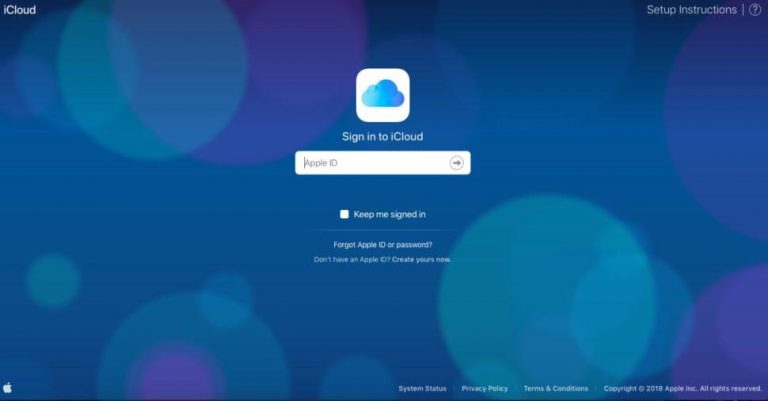Open System Status footer link
This screenshot has height=401, width=768.
pyautogui.click(x=422, y=388)
